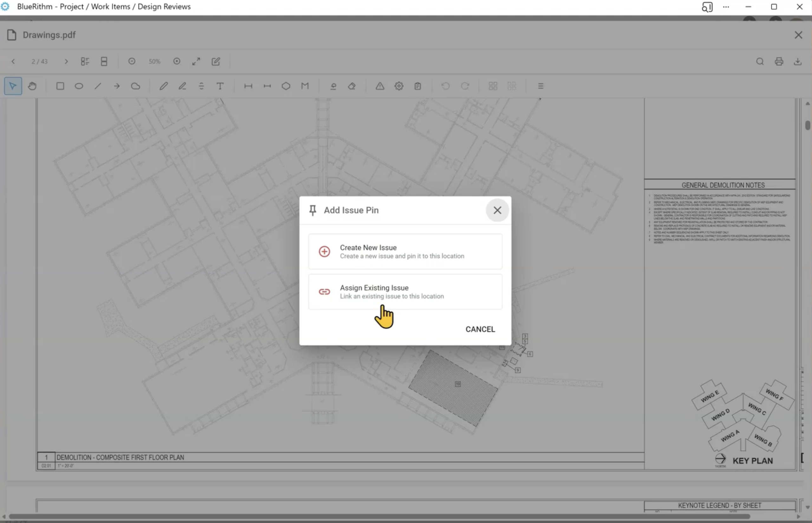Viewport: 812px width, 523px height.
Task: Pick the cloud markup tool
Action: click(135, 86)
